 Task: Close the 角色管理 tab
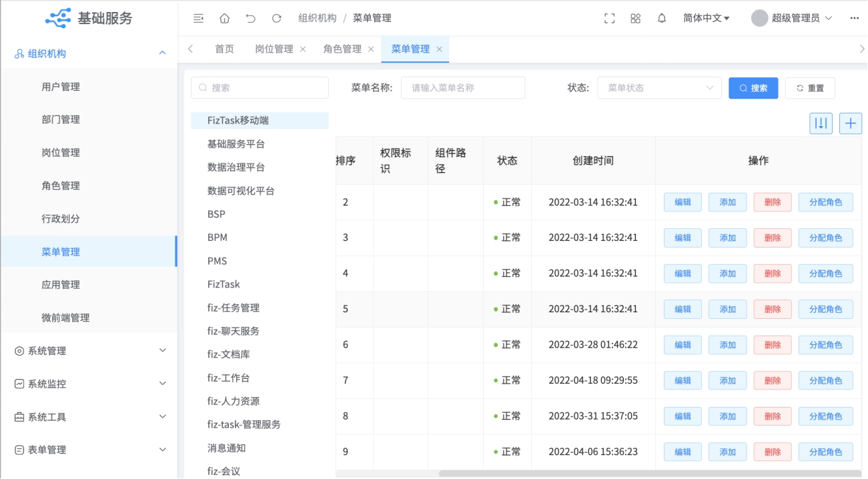pos(371,49)
